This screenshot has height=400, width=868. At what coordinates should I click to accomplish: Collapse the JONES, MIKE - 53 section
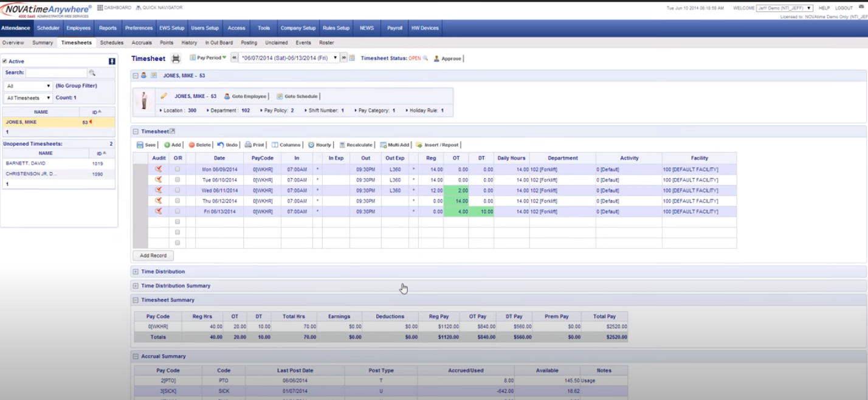(x=136, y=76)
